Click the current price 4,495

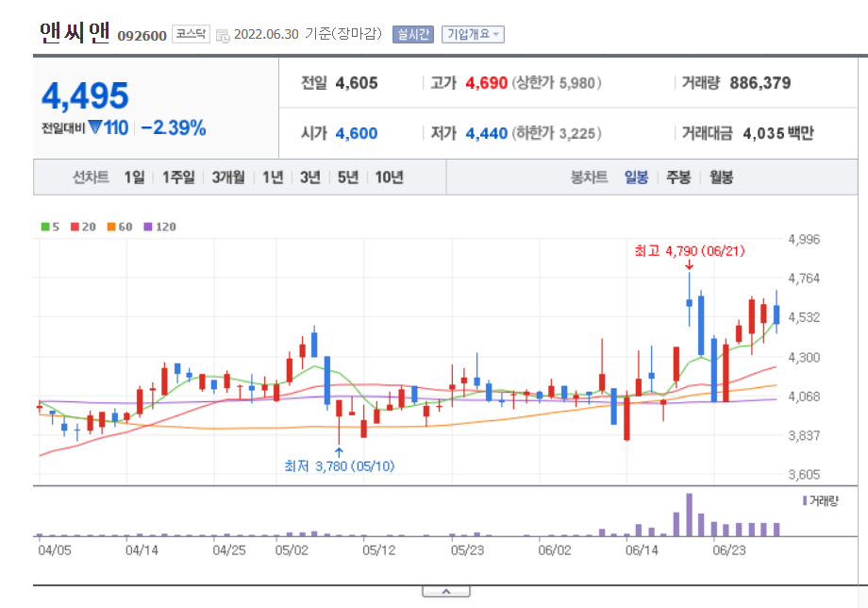pyautogui.click(x=85, y=95)
